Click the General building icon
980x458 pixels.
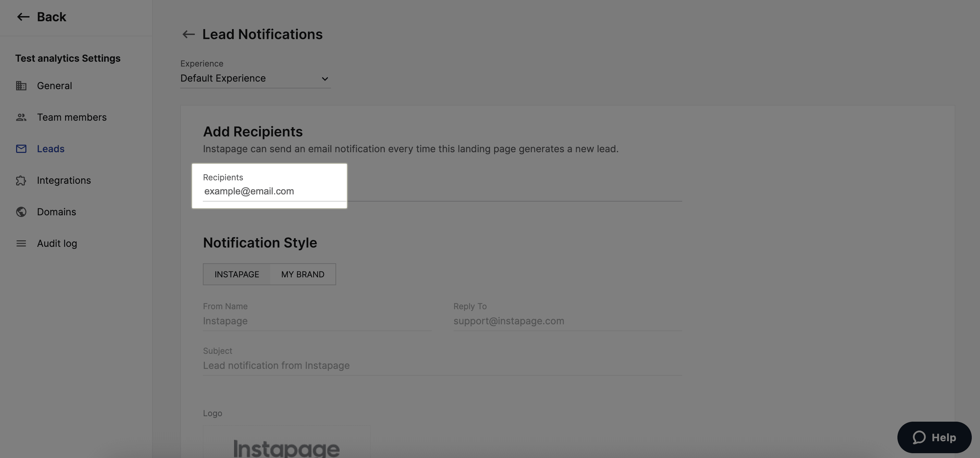21,86
